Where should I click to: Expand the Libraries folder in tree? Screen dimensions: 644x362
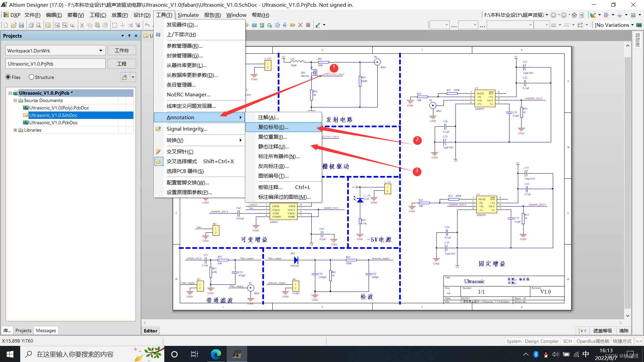coord(15,130)
